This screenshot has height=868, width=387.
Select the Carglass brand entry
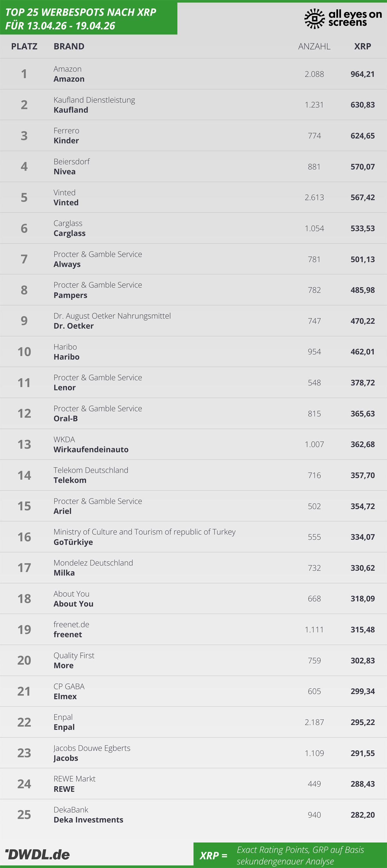(x=69, y=233)
